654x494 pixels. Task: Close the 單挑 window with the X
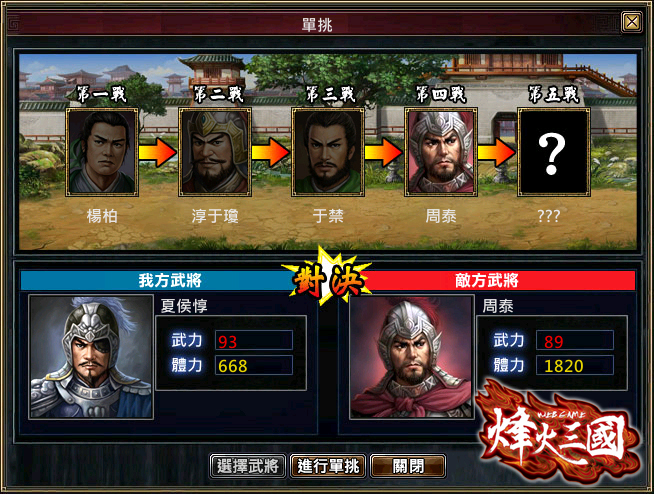click(632, 22)
